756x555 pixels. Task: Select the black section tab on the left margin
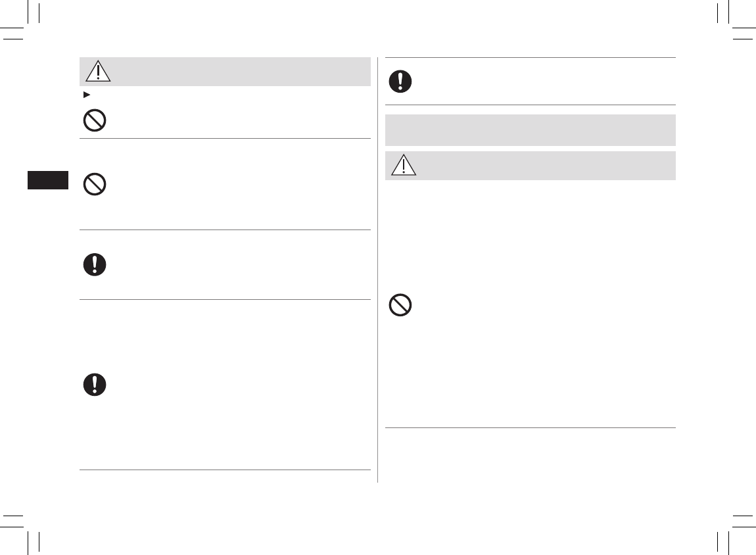[48, 180]
